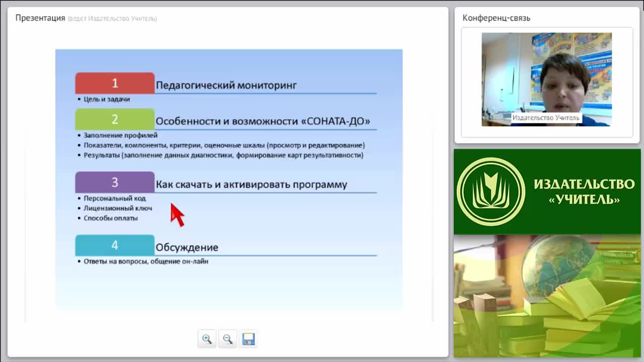The width and height of the screenshot is (644, 362).
Task: Click bullet text Способы оплаты
Action: 111,218
